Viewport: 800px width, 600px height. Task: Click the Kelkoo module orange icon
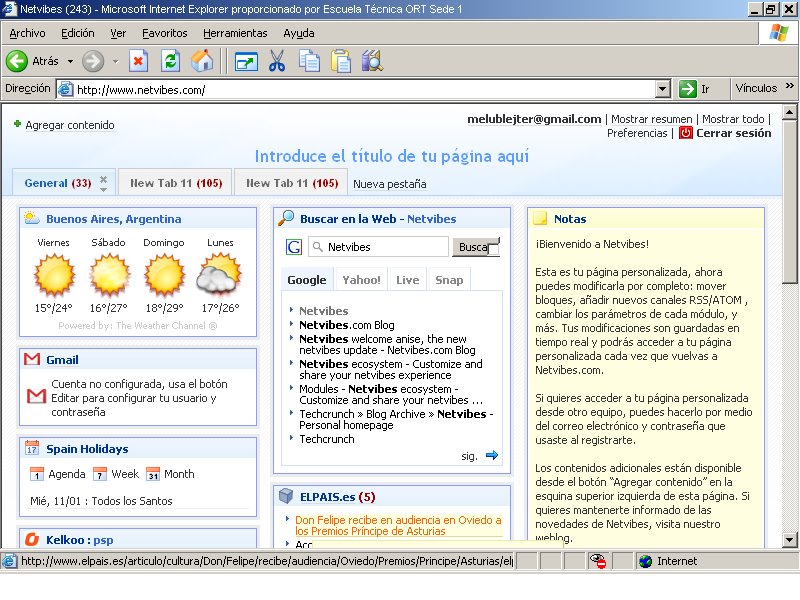point(32,539)
